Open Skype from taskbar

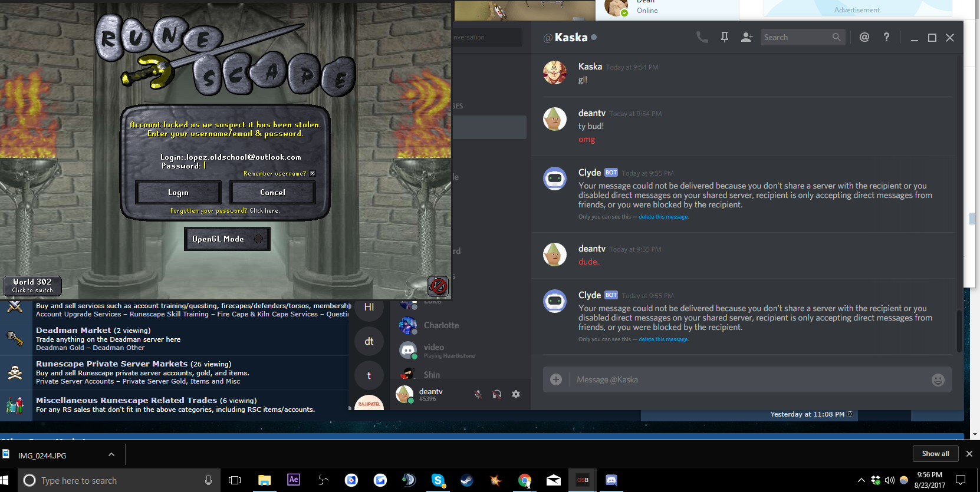point(438,480)
